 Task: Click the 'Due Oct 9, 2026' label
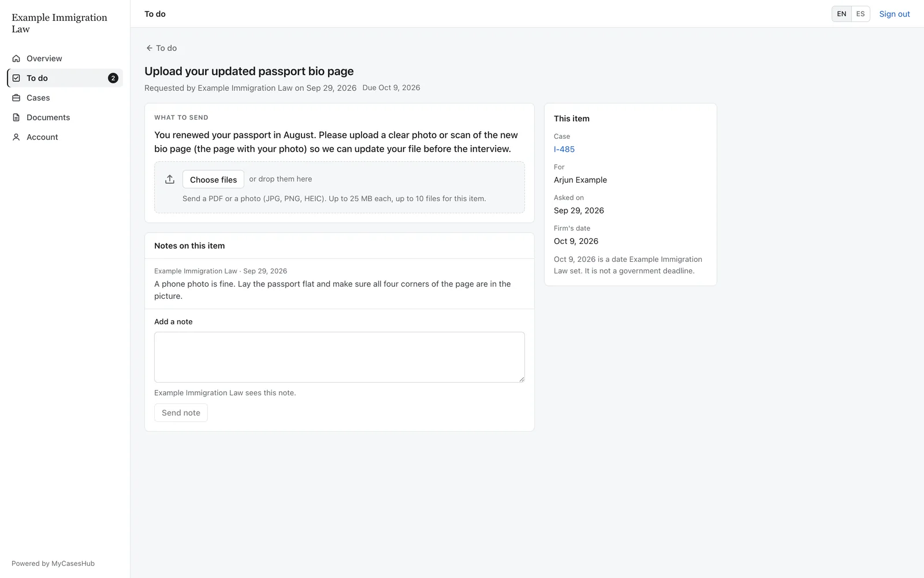click(391, 88)
